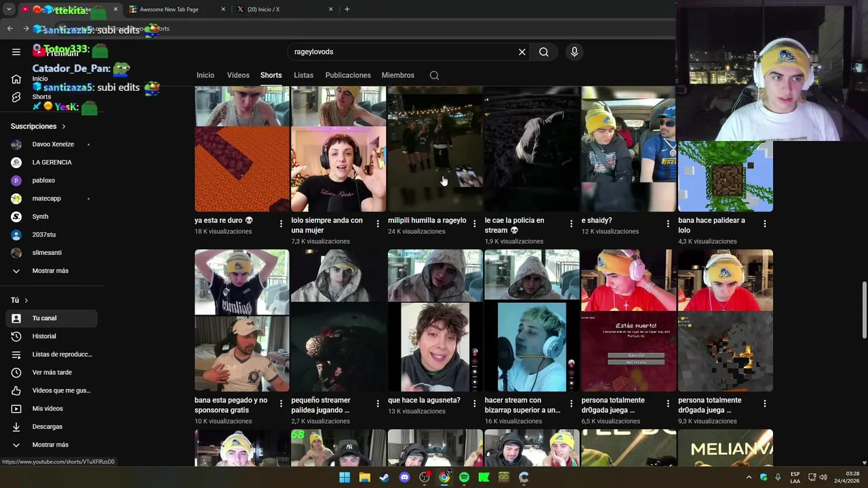Open a new browser tab with the plus button
Image resolution: width=868 pixels, height=488 pixels.
click(347, 9)
